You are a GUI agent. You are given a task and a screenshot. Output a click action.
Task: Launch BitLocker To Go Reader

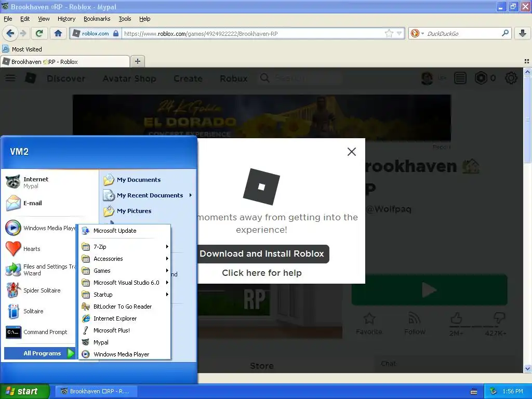(x=125, y=307)
